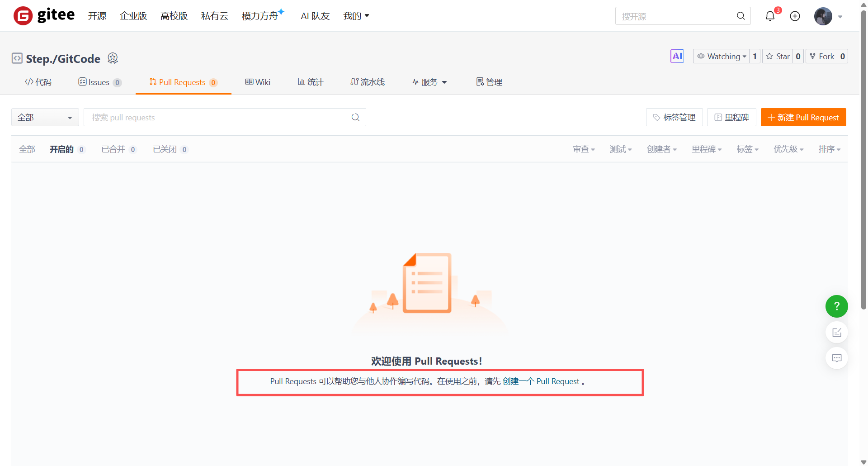Click the 标签管理 button

tap(674, 117)
